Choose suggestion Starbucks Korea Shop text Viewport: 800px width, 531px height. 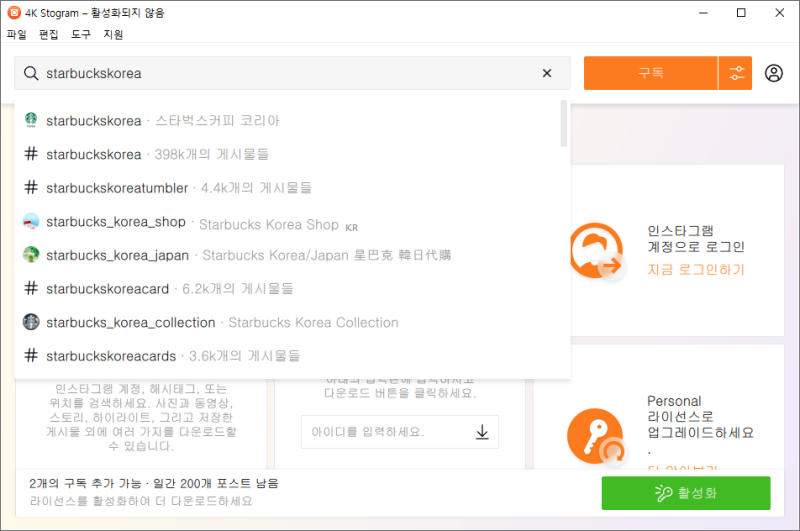[x=269, y=224]
